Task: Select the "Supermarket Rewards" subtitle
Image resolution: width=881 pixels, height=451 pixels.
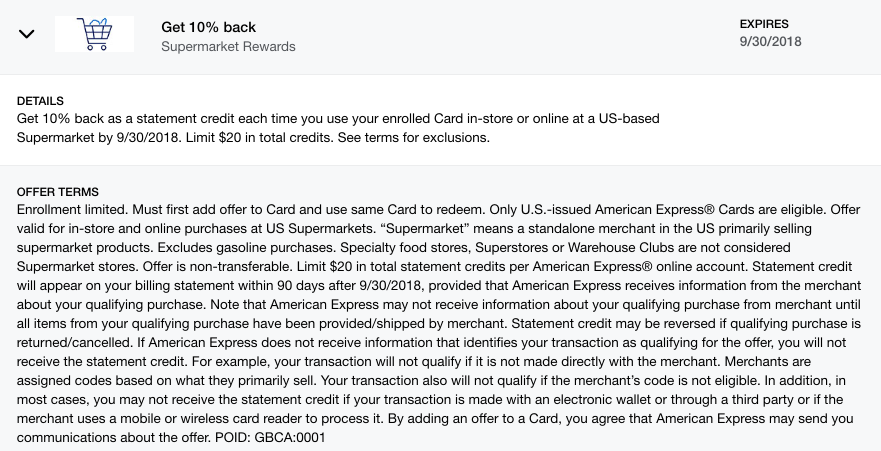Action: [x=228, y=46]
